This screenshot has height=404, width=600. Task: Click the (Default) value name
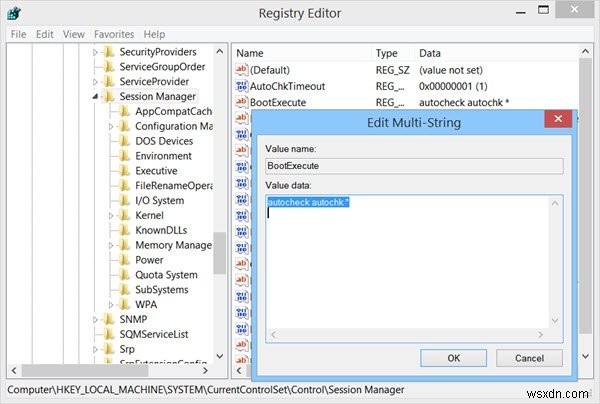coord(270,70)
